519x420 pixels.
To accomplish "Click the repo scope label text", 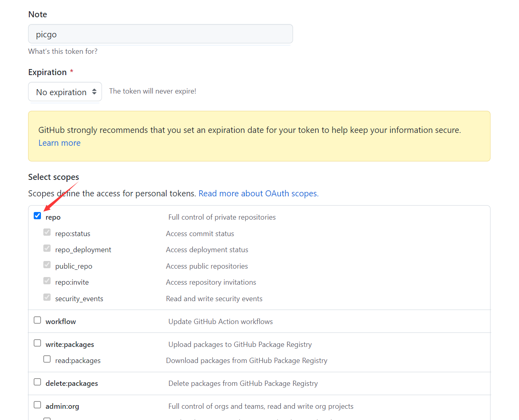I will click(x=53, y=217).
